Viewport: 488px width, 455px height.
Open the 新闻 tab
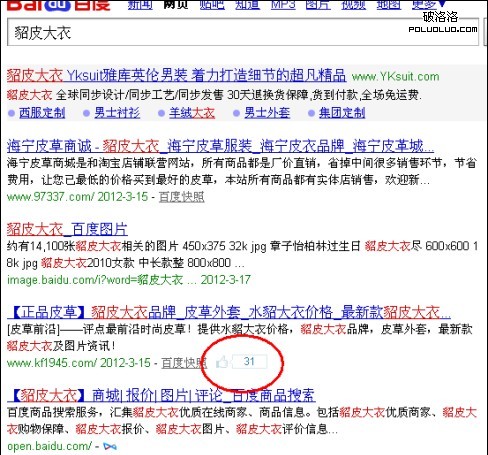coord(140,4)
